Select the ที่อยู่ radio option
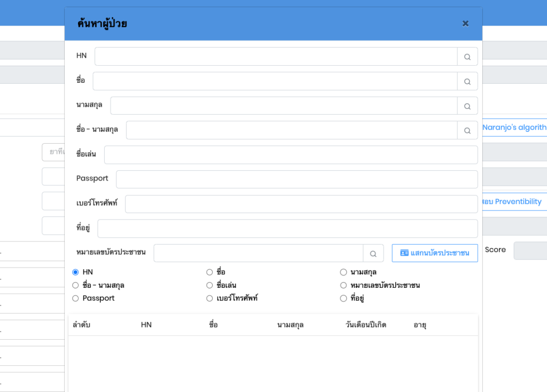Viewport: 547px width, 392px height. coord(343,298)
